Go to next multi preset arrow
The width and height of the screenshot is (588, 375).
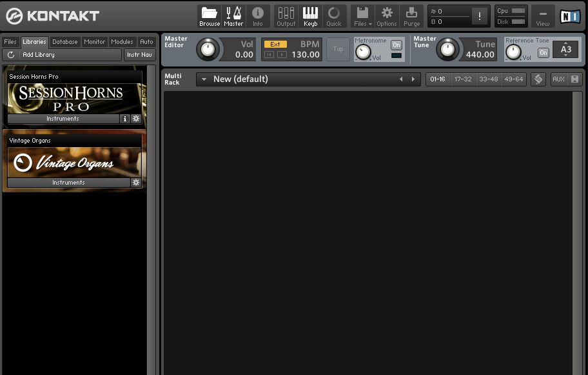click(x=413, y=79)
